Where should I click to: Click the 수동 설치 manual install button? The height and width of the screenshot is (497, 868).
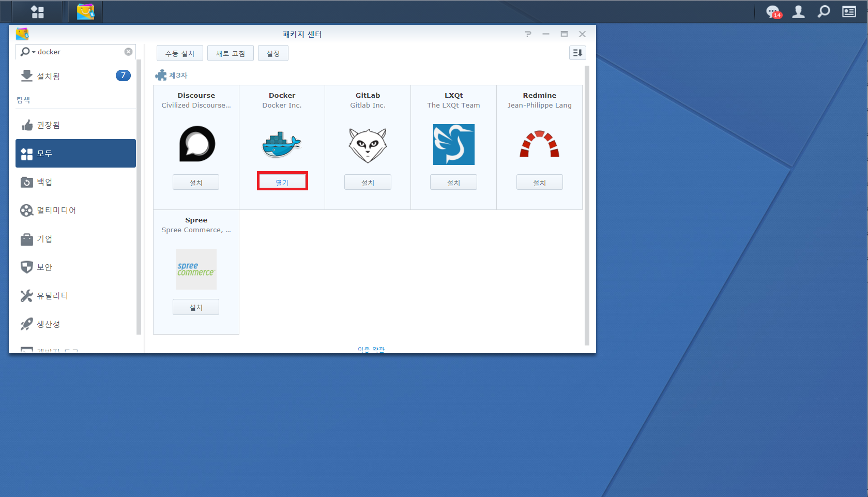180,53
